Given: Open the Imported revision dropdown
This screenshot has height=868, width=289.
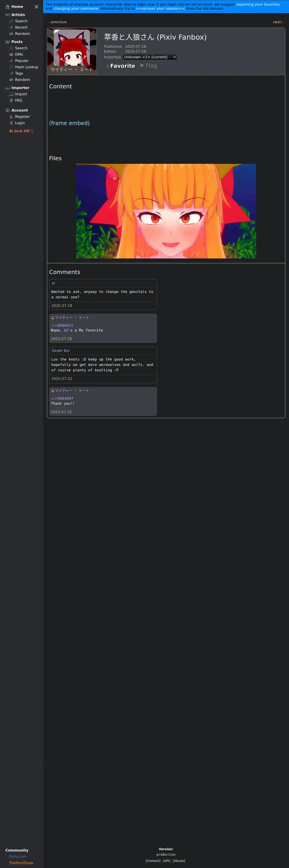Looking at the screenshot, I should (150, 57).
